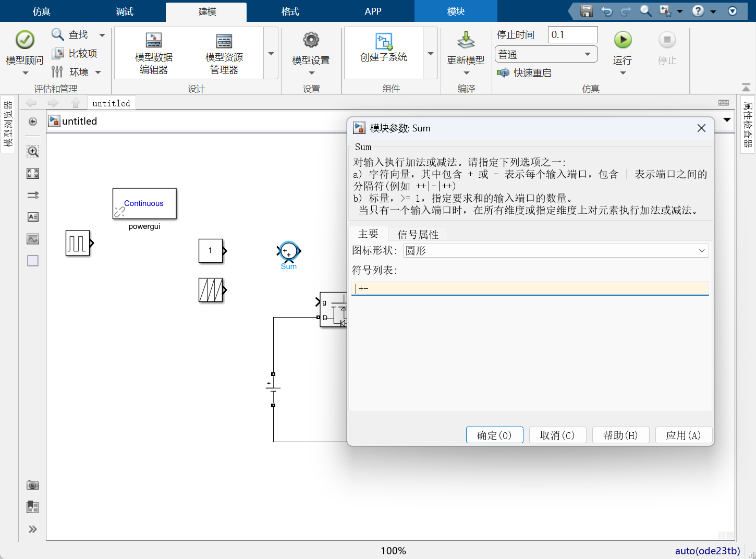Click the Area box icon on the palette

[x=33, y=261]
